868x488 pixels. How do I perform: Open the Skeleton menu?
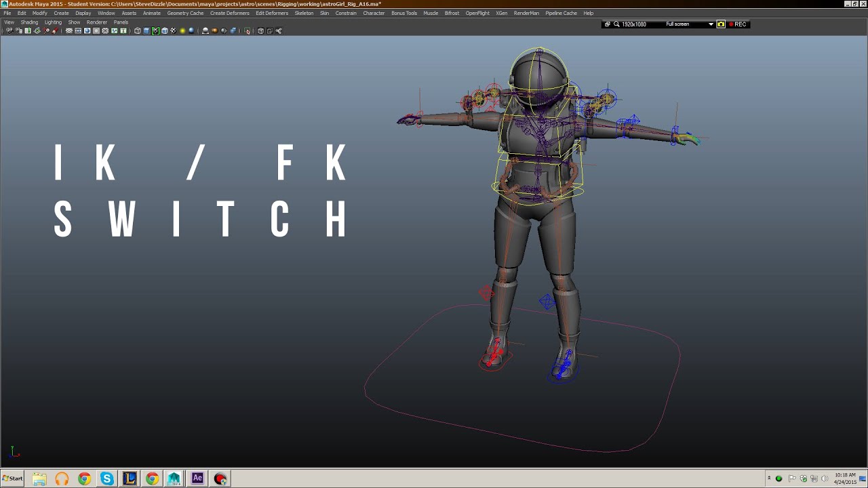(x=304, y=13)
